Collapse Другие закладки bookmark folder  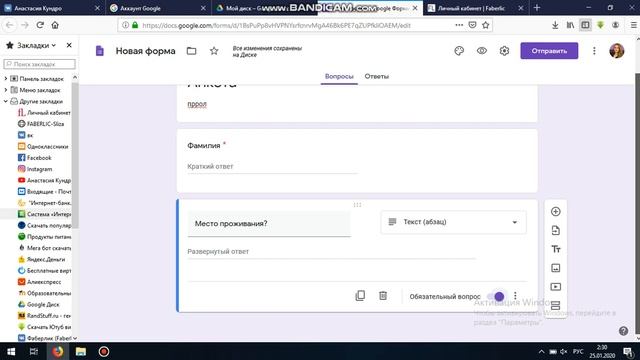6,101
